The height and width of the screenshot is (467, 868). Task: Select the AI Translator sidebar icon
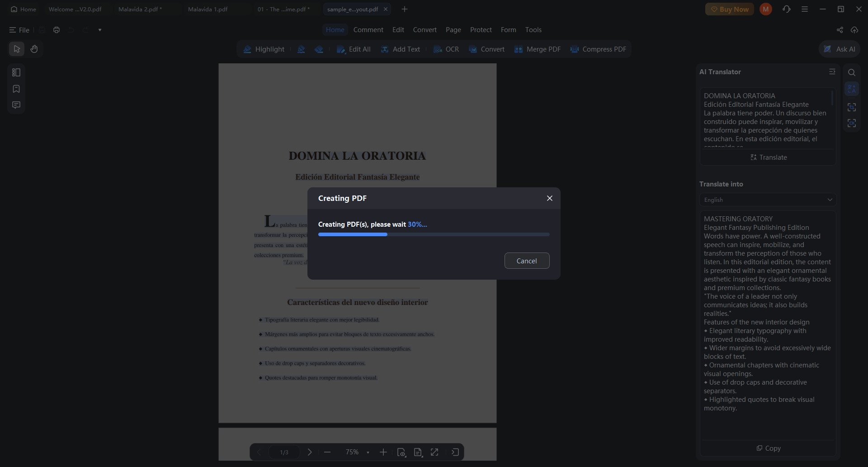(x=851, y=89)
